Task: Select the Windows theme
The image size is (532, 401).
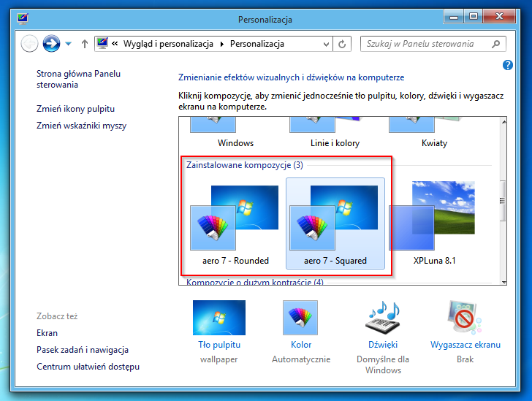Action: [235, 133]
